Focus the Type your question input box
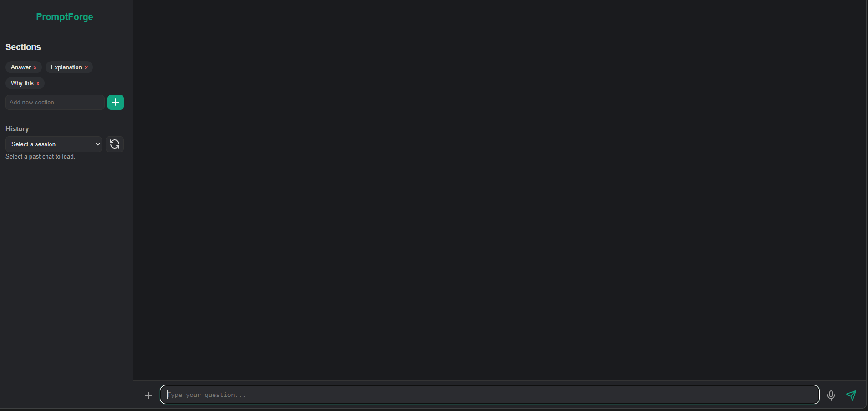This screenshot has height=411, width=868. point(490,395)
